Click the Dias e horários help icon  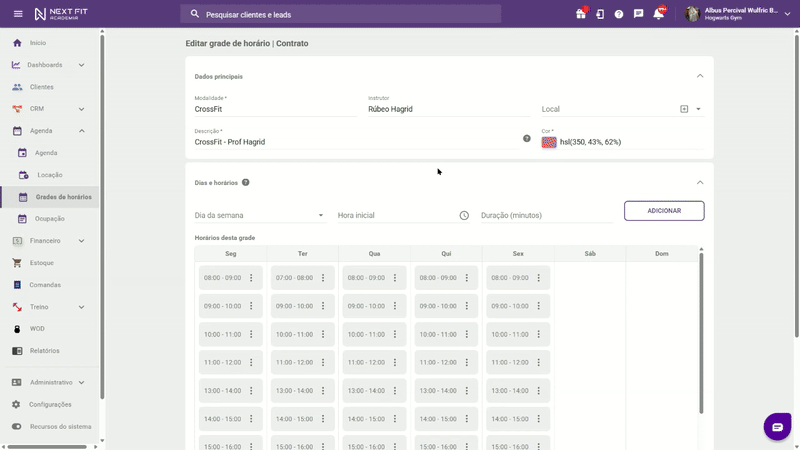245,182
